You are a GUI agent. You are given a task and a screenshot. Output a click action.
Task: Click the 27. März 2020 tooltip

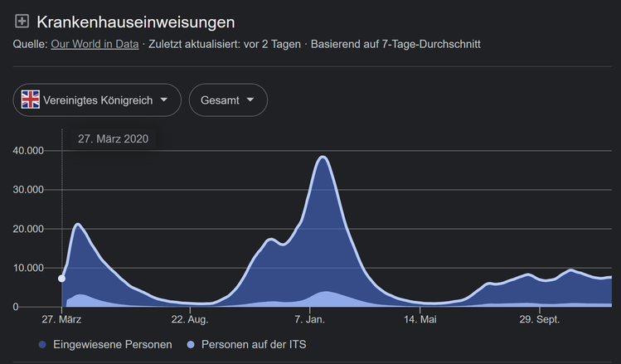(x=113, y=138)
